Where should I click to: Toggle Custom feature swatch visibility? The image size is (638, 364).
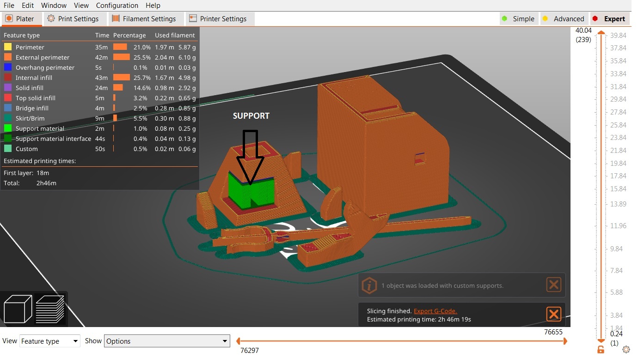coord(8,149)
